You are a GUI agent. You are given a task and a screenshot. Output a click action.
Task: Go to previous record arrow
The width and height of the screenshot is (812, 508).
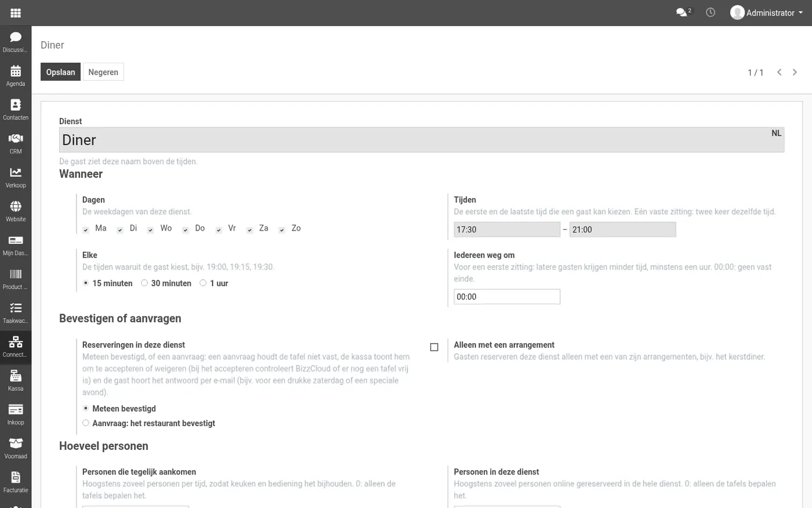pos(779,72)
